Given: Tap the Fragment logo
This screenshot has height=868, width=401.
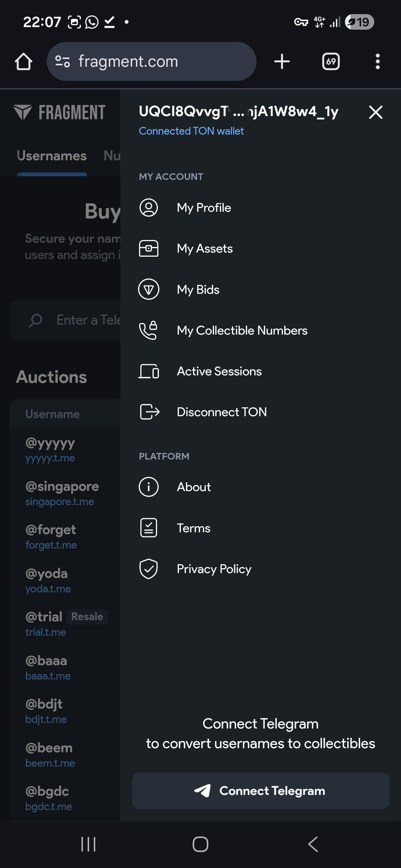Looking at the screenshot, I should click(x=59, y=112).
